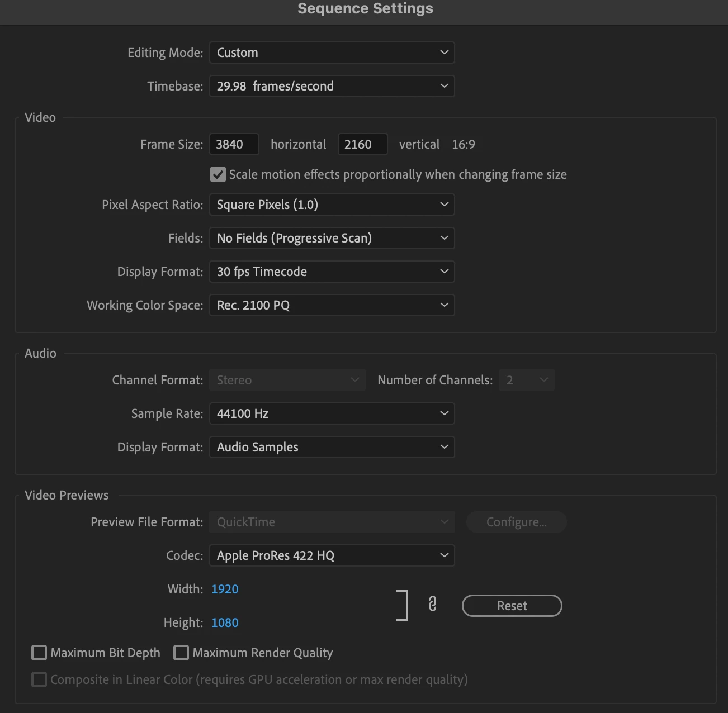The image size is (728, 713).
Task: Click the preview Width value 1920
Action: coord(225,589)
